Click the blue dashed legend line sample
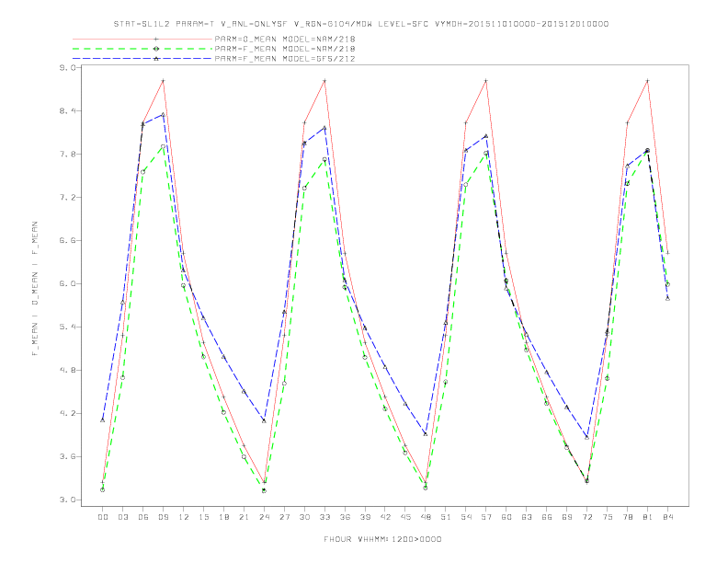 (x=142, y=59)
